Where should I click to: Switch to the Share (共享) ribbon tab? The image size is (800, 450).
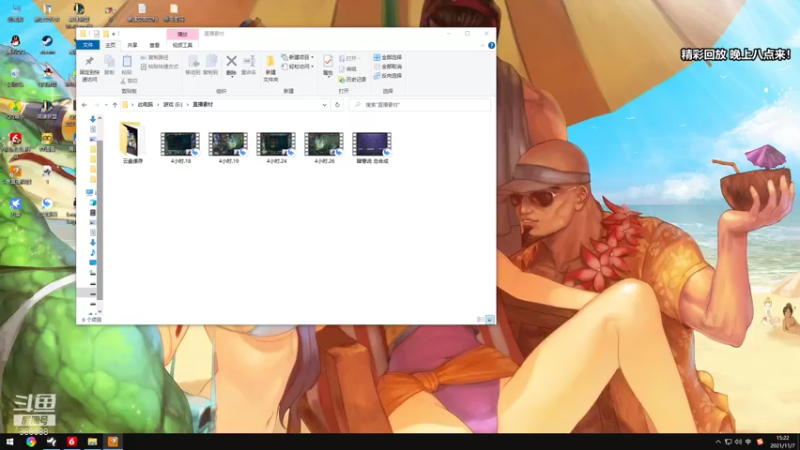(x=132, y=45)
